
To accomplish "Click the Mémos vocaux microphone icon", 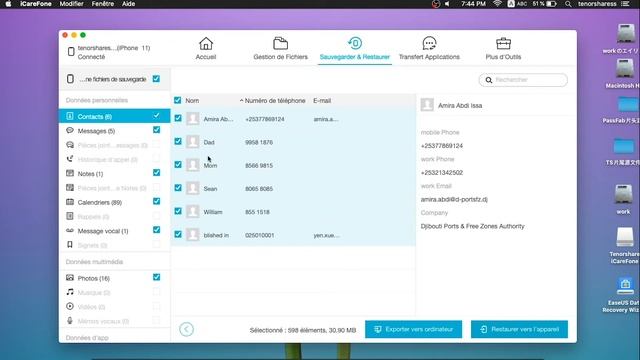I will 70,321.
